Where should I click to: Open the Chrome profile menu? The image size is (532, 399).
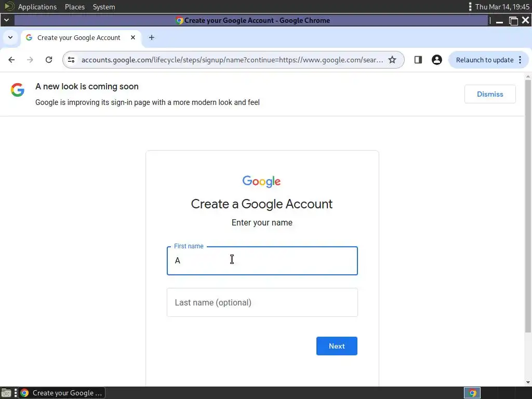[436, 60]
